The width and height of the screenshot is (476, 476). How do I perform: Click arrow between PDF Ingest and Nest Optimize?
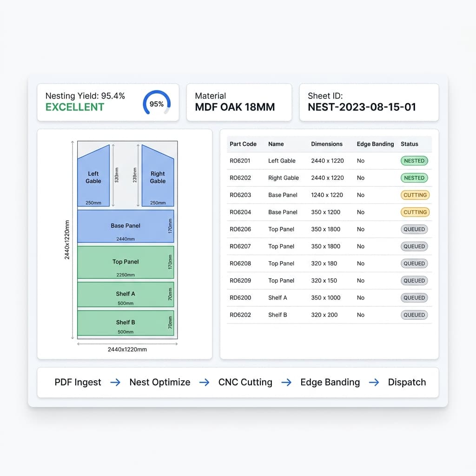pyautogui.click(x=115, y=383)
